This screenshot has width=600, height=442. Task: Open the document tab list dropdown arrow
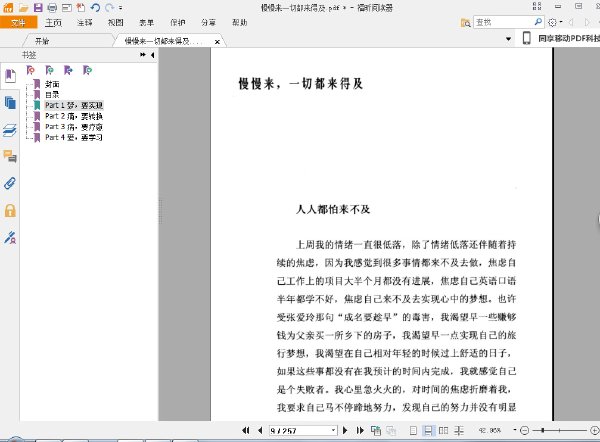(509, 39)
